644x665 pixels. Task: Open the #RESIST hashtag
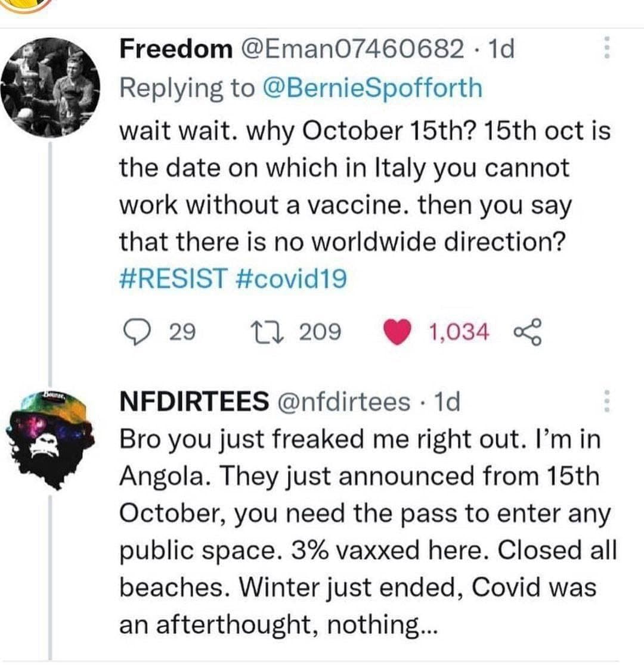[174, 278]
